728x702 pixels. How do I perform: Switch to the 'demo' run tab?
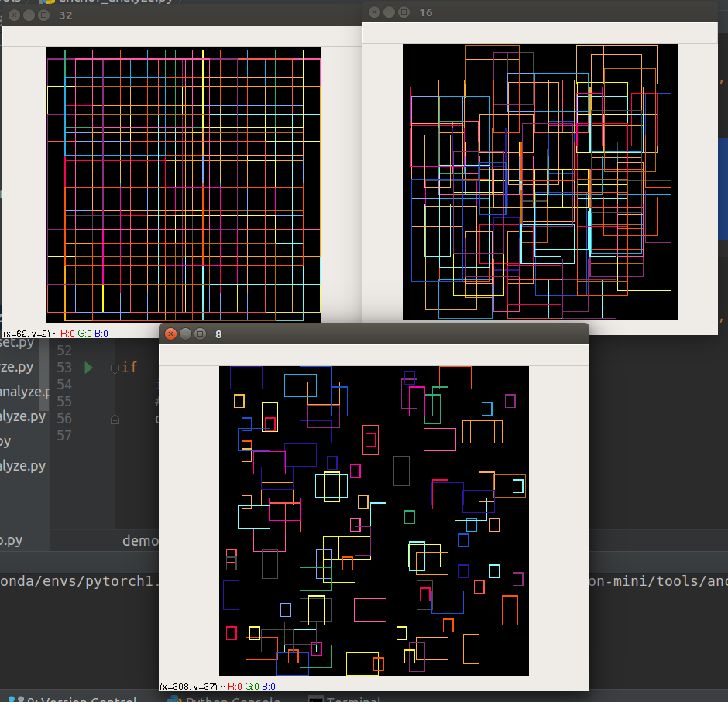140,540
